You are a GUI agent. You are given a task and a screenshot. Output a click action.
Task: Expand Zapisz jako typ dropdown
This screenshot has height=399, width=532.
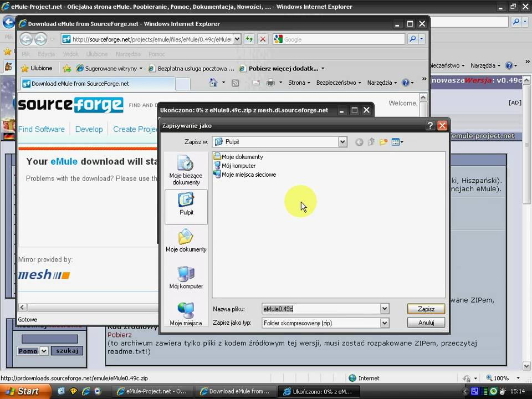click(x=384, y=323)
